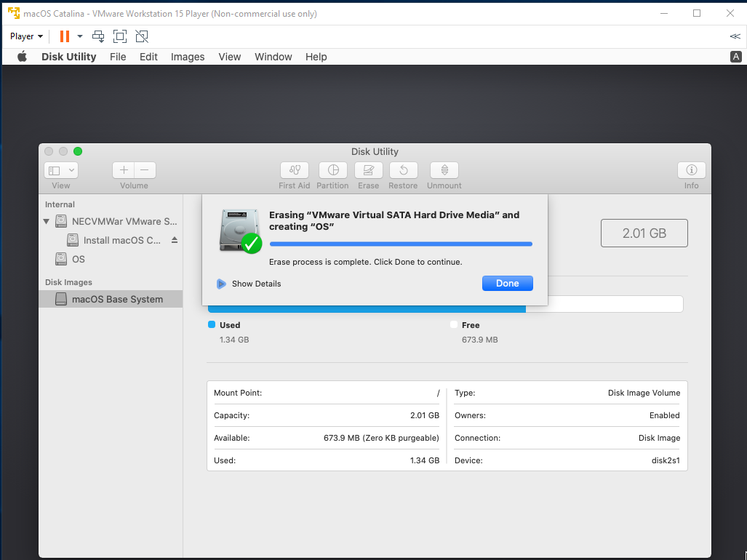747x560 pixels.
Task: Open the File menu
Action: (x=118, y=57)
